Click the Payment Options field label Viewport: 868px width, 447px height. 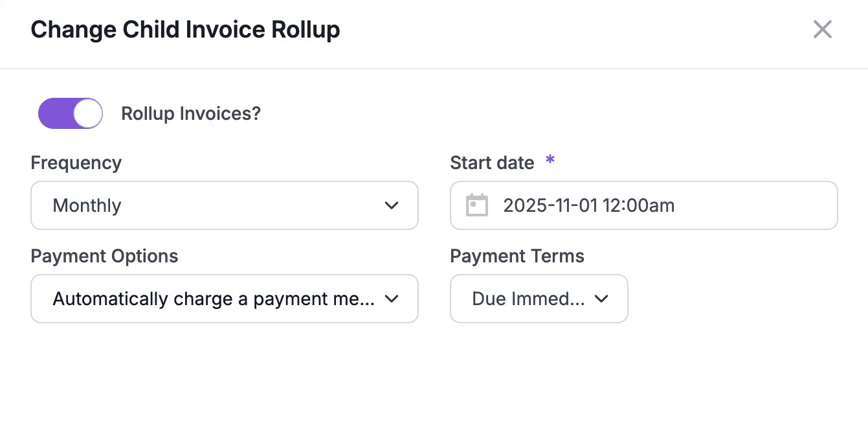tap(104, 256)
